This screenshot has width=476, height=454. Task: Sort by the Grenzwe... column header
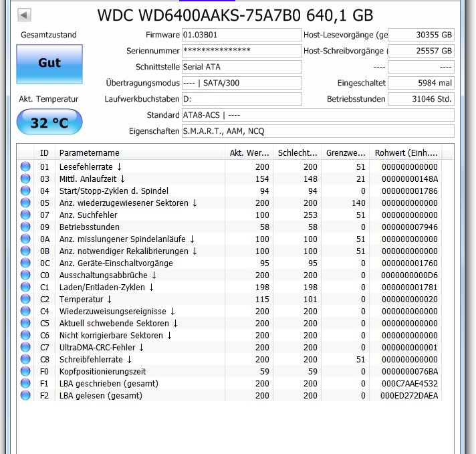coord(346,152)
